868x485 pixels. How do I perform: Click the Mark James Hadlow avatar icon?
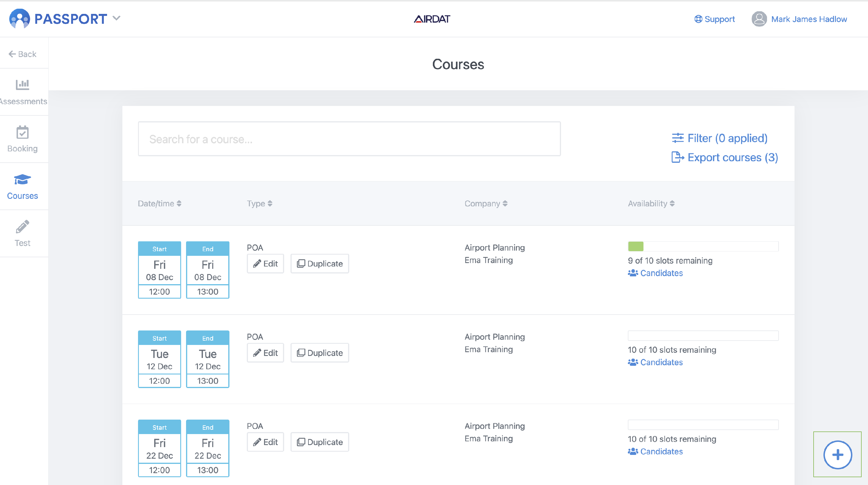tap(759, 19)
